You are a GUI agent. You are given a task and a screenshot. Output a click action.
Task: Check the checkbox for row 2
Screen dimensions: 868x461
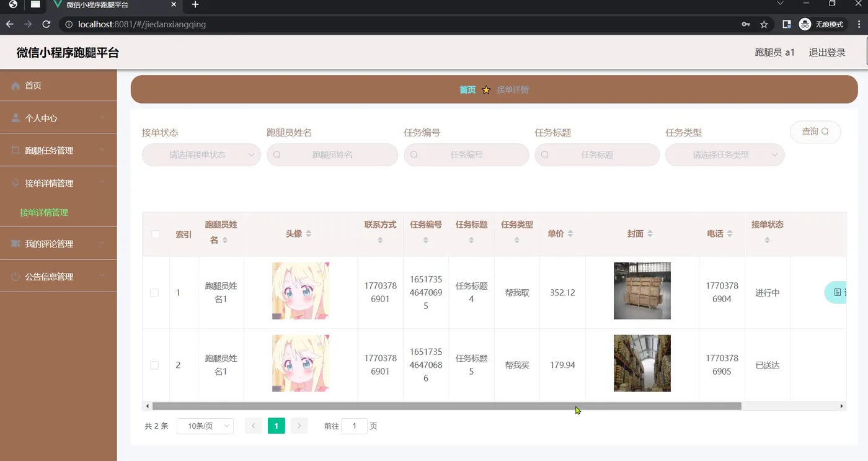click(x=154, y=365)
